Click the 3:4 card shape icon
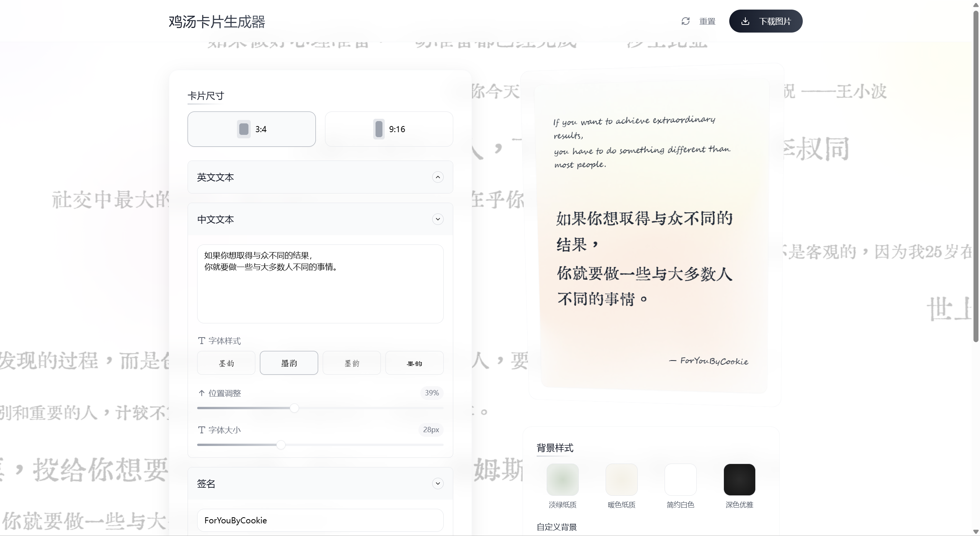This screenshot has width=980, height=536. coord(244,129)
